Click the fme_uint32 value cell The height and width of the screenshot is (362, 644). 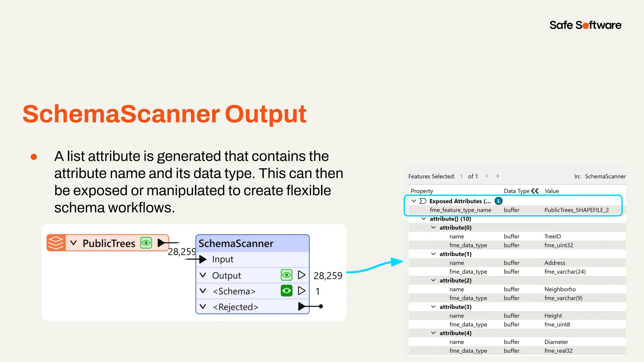pos(558,245)
